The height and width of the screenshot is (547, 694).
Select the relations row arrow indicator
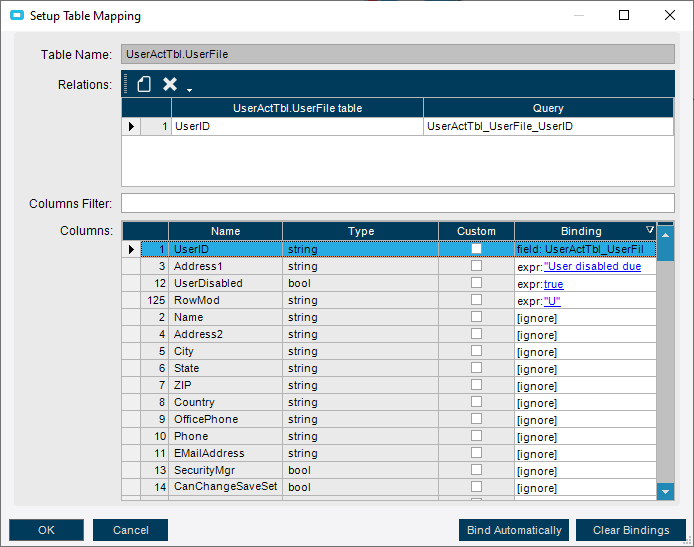tap(131, 127)
